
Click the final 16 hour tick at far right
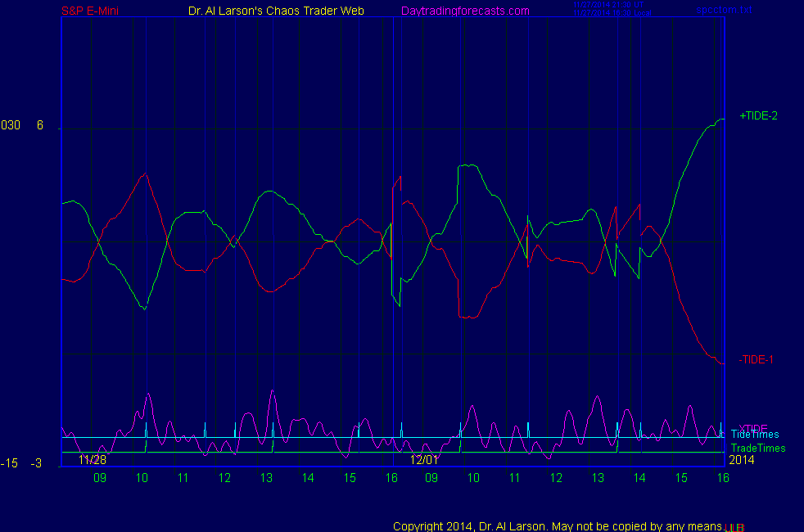click(x=723, y=477)
